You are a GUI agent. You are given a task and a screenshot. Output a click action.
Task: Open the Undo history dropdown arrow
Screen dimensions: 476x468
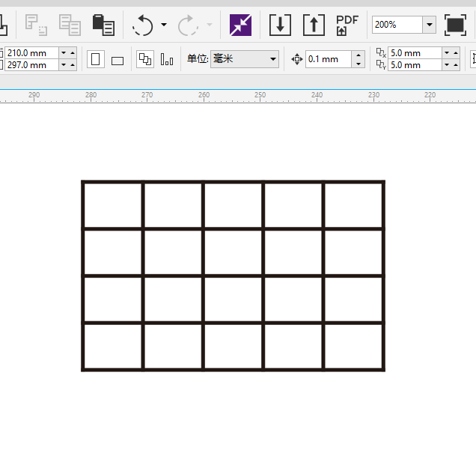(164, 25)
